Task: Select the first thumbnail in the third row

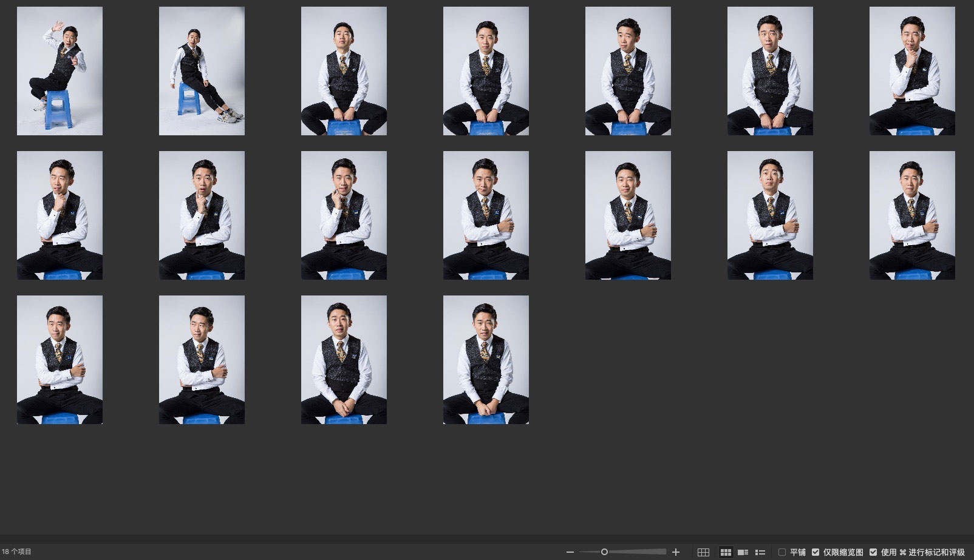Action: click(60, 360)
